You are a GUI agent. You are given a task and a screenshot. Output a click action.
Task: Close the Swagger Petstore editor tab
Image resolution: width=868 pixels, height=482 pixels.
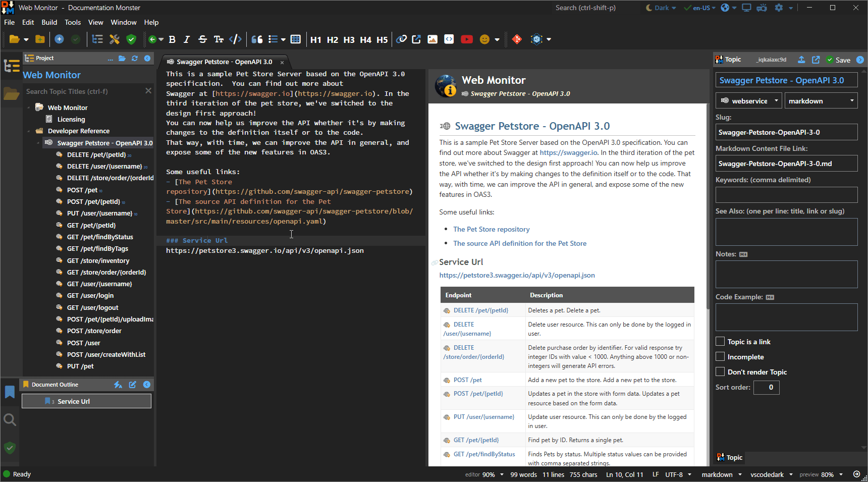282,63
